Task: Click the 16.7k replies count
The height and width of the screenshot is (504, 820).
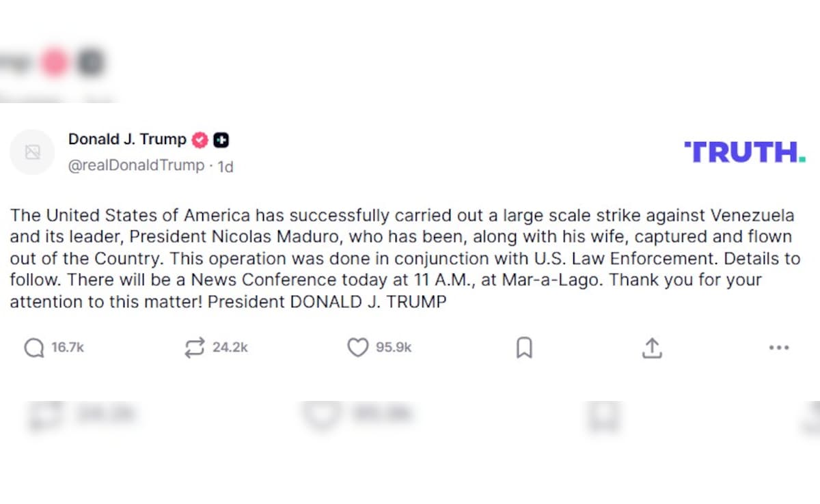Action: tap(68, 348)
